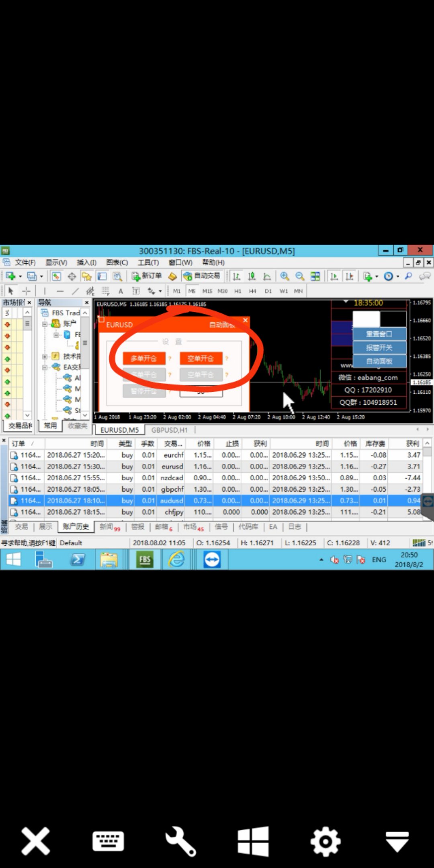Screen dimensions: 434x868
Task: Switch chart to bar chart icon
Action: coord(236,276)
